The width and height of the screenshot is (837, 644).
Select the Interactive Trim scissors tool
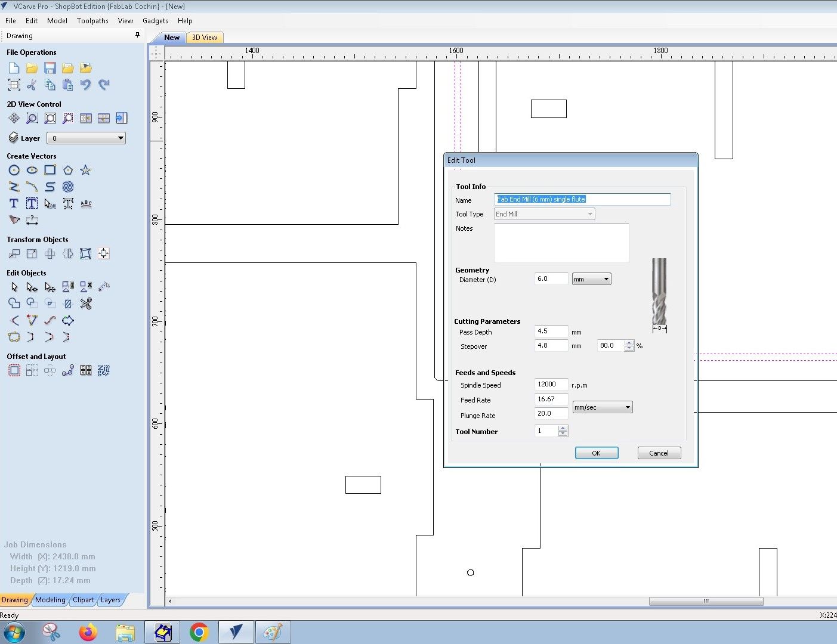(85, 304)
